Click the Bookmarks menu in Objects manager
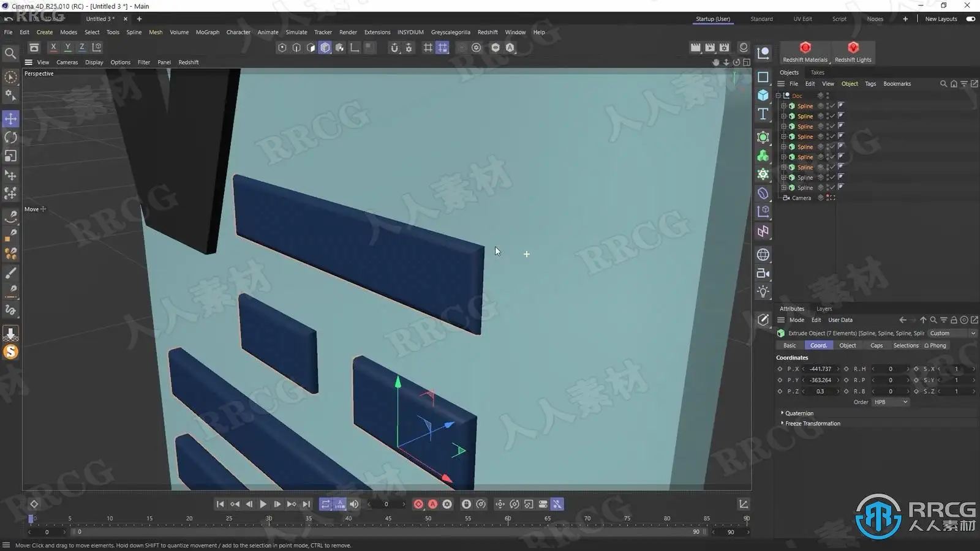The image size is (980, 551). click(x=897, y=84)
